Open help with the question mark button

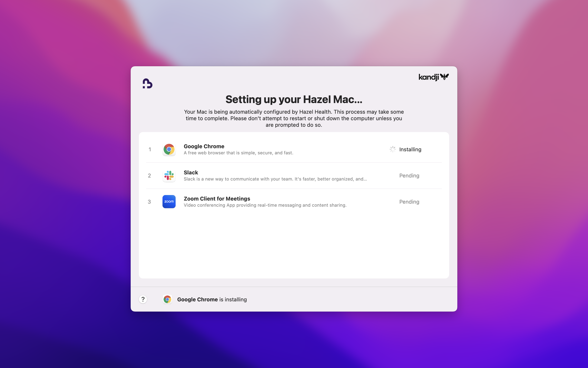(143, 299)
